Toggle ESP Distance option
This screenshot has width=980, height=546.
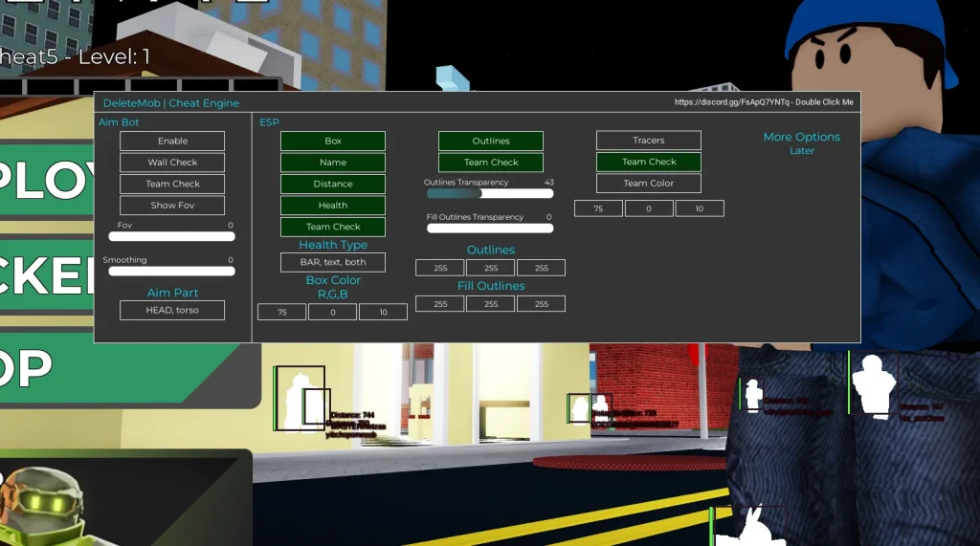(332, 184)
